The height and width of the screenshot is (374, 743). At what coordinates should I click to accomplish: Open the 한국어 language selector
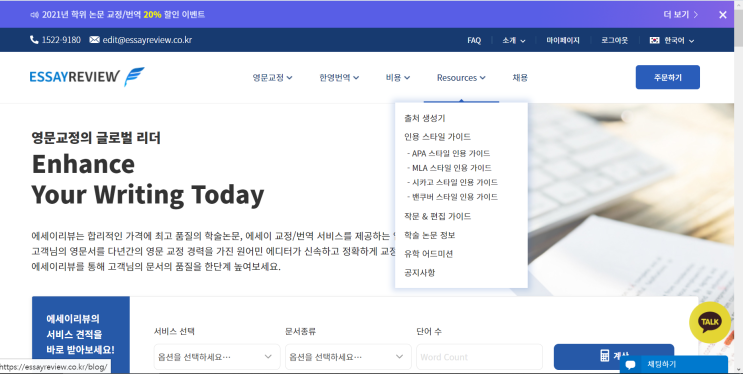click(x=672, y=40)
